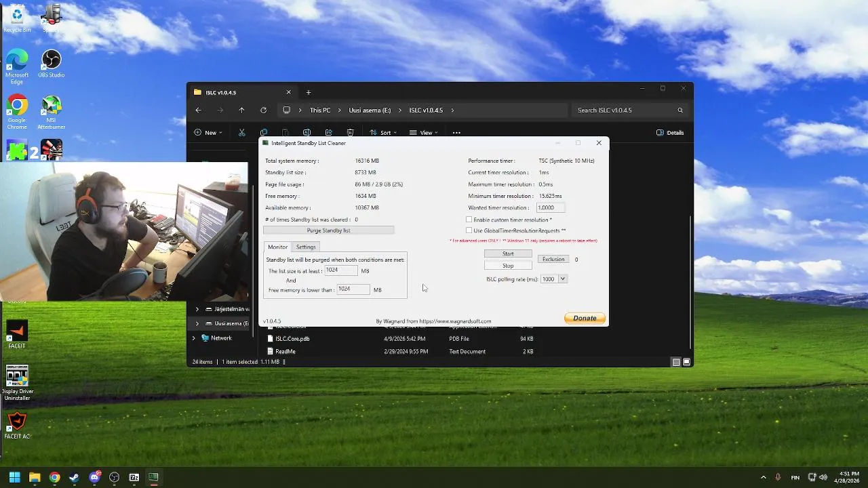Launch Display Driver Uninstaller shortcut
Screen dimensions: 868x488
[17, 383]
